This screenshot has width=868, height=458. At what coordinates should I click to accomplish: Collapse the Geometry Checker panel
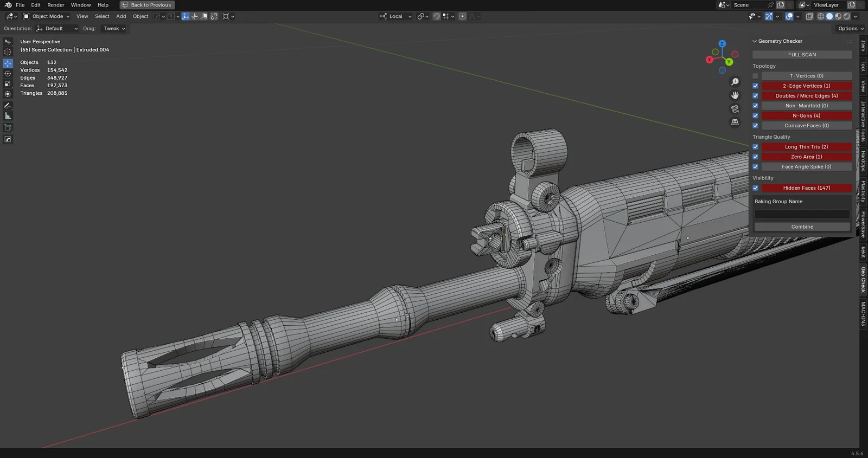click(755, 41)
